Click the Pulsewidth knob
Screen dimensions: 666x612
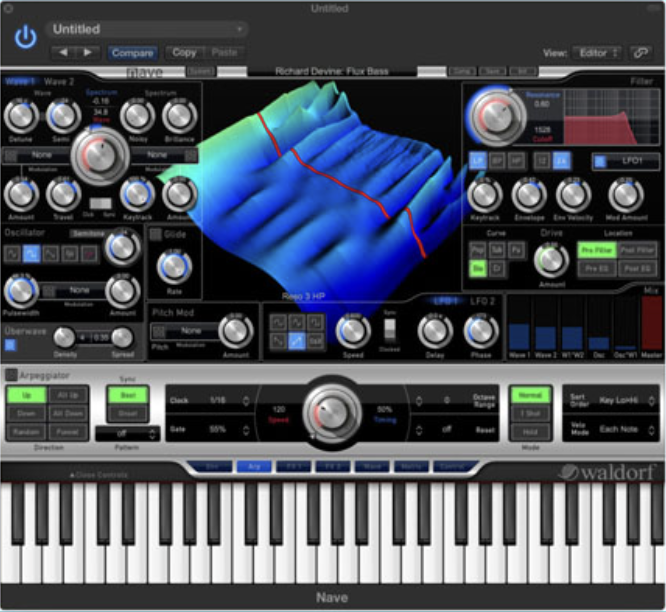pyautogui.click(x=20, y=290)
